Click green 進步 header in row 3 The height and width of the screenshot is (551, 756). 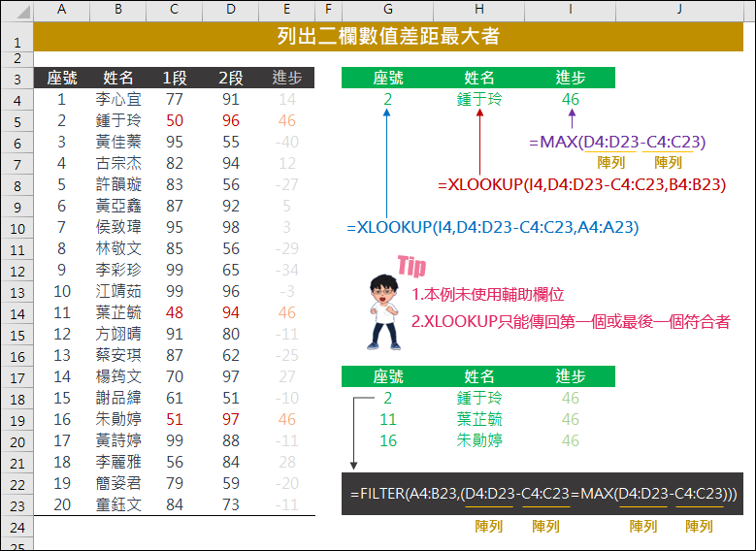[x=571, y=78]
